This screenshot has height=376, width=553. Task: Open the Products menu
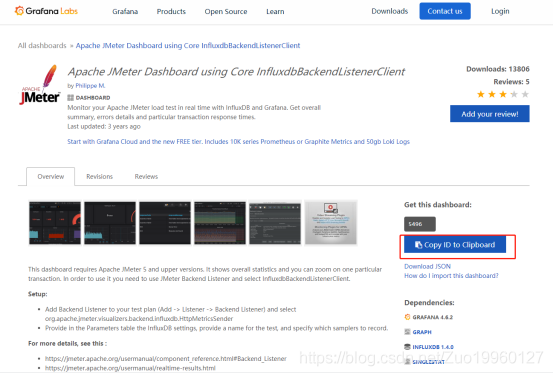coord(171,12)
